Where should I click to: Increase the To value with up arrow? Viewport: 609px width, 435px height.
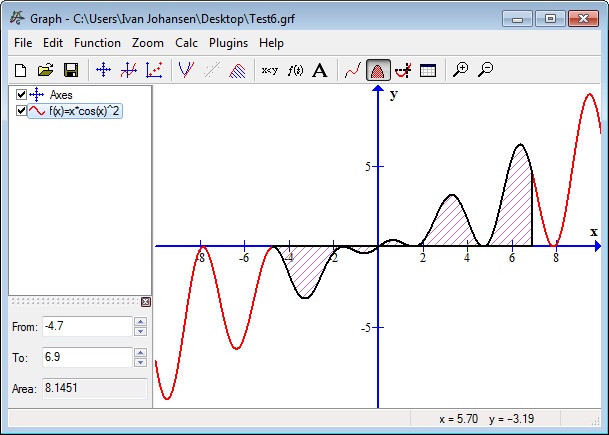coord(140,353)
